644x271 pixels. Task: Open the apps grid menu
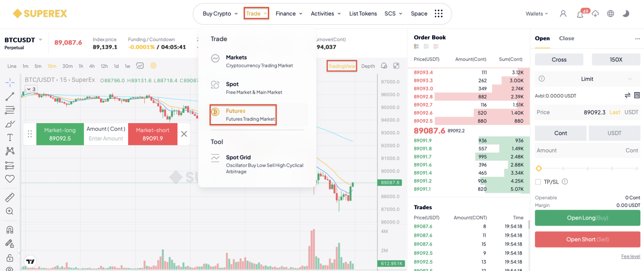point(438,14)
